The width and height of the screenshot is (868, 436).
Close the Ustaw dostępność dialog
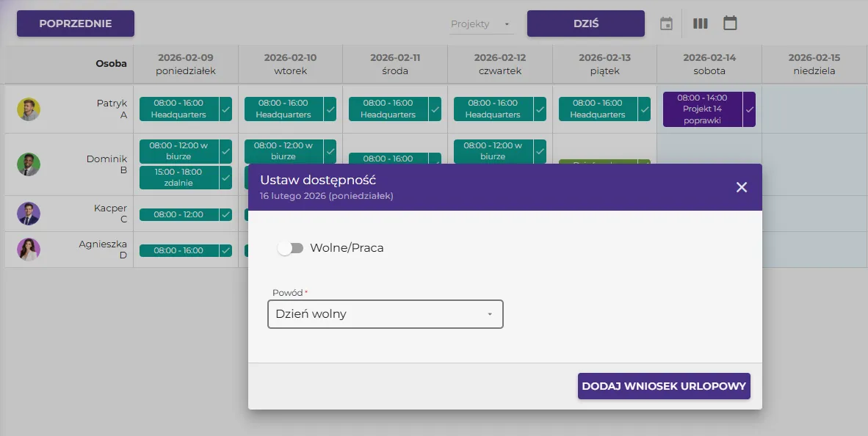click(741, 187)
